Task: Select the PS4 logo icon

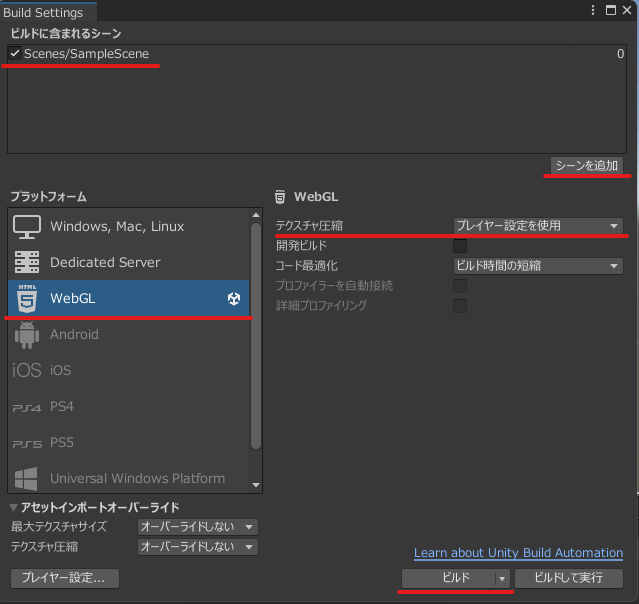Action: tap(27, 408)
